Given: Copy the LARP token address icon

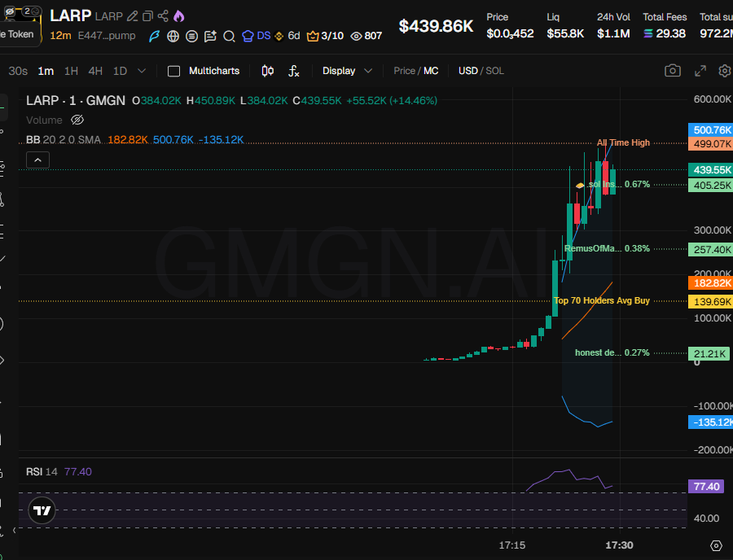Looking at the screenshot, I should coord(147,16).
